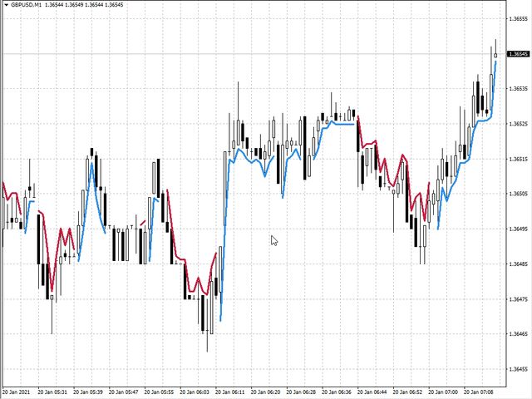Image resolution: width=532 pixels, height=399 pixels.
Task: Click the 20 Jan 05:39 time label
Action: pyautogui.click(x=88, y=392)
